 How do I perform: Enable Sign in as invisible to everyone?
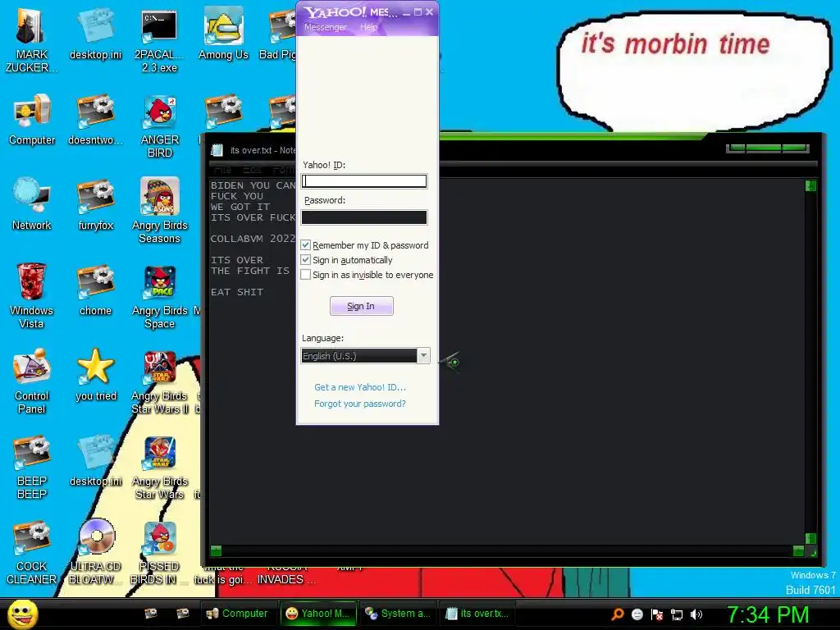[x=305, y=274]
